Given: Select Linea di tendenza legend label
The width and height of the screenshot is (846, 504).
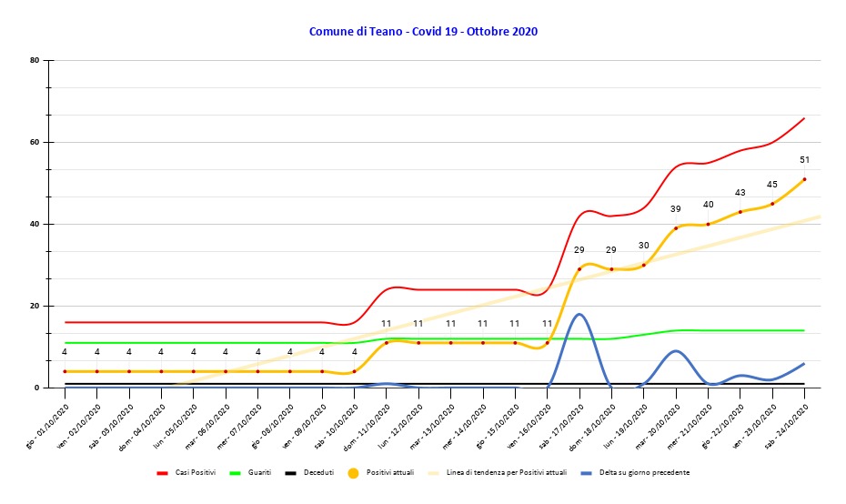Looking at the screenshot, I should click(x=507, y=473).
